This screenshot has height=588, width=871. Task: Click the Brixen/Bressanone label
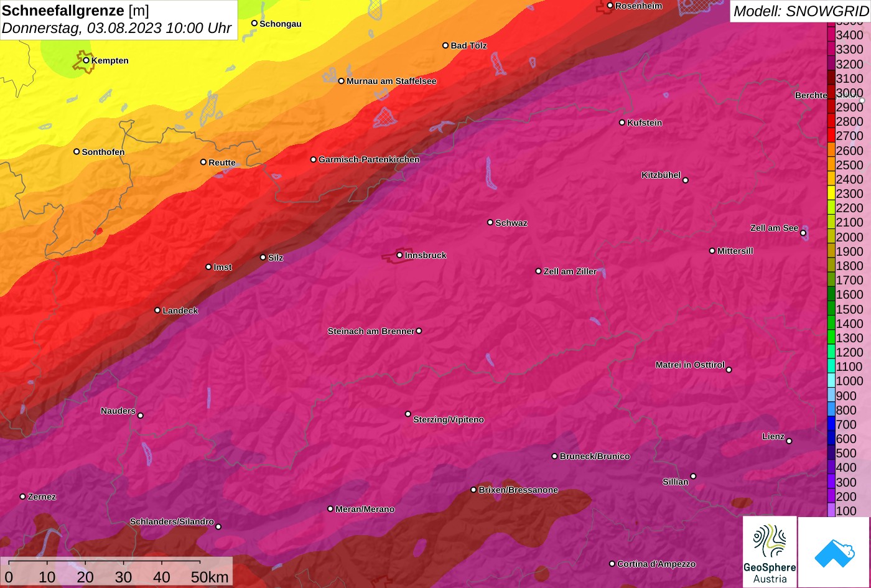pos(518,490)
